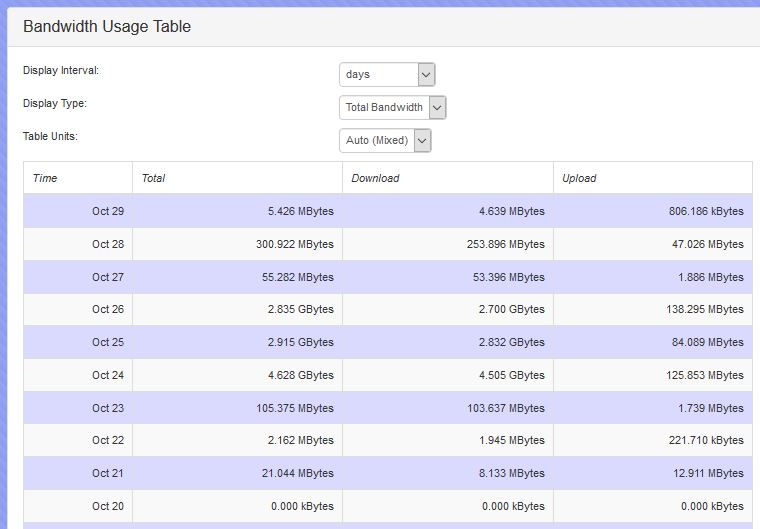Click upload value 47.026 MBytes
Image resolution: width=760 pixels, height=529 pixels.
coord(708,244)
